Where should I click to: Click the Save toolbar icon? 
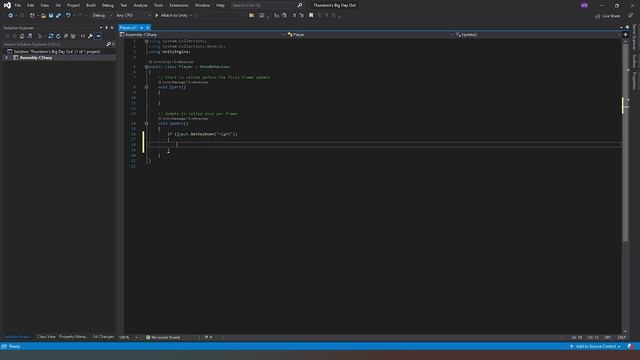[x=51, y=16]
